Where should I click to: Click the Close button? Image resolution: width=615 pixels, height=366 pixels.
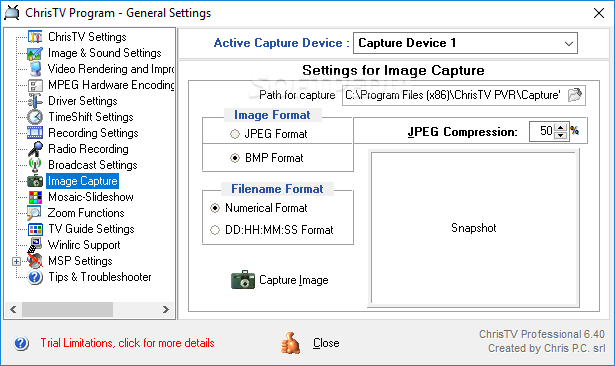tap(326, 343)
